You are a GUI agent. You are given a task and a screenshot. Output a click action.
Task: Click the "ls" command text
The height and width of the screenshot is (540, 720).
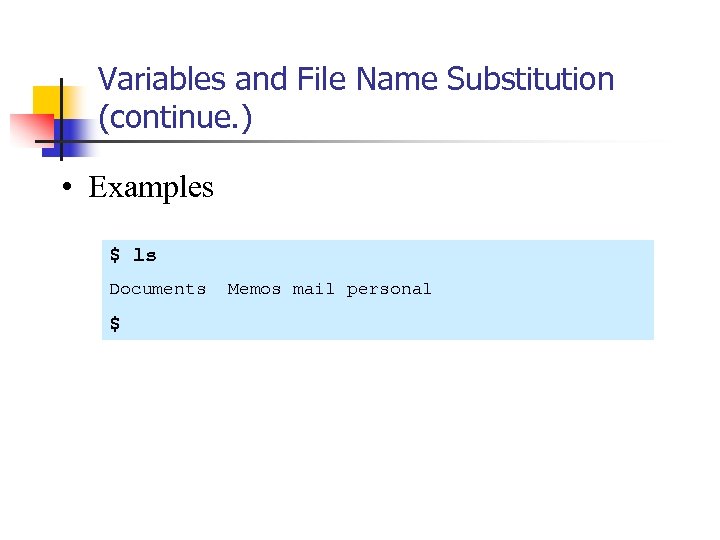(x=145, y=256)
